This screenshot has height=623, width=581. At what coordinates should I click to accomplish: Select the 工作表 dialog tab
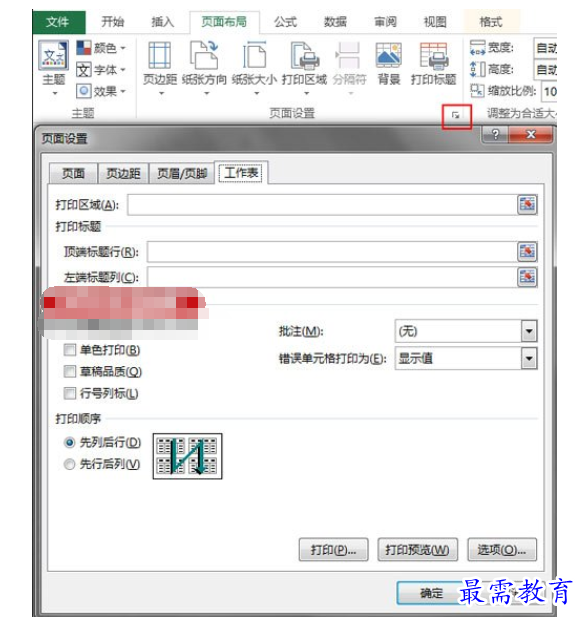[x=241, y=172]
